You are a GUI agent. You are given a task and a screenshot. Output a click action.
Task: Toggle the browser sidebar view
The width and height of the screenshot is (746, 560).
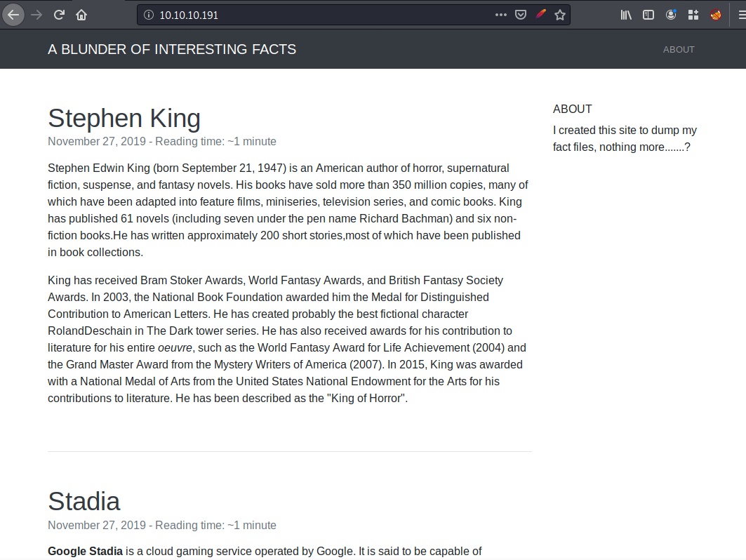648,15
